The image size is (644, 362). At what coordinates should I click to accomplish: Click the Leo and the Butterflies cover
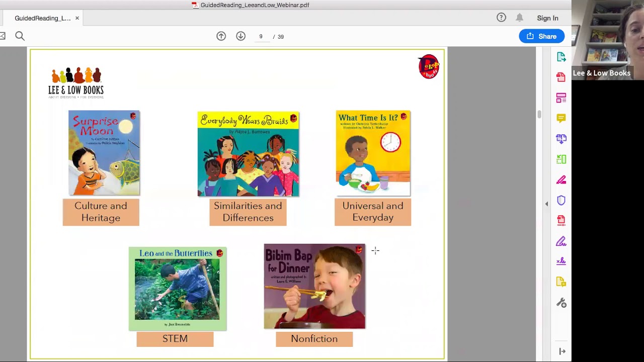tap(178, 289)
